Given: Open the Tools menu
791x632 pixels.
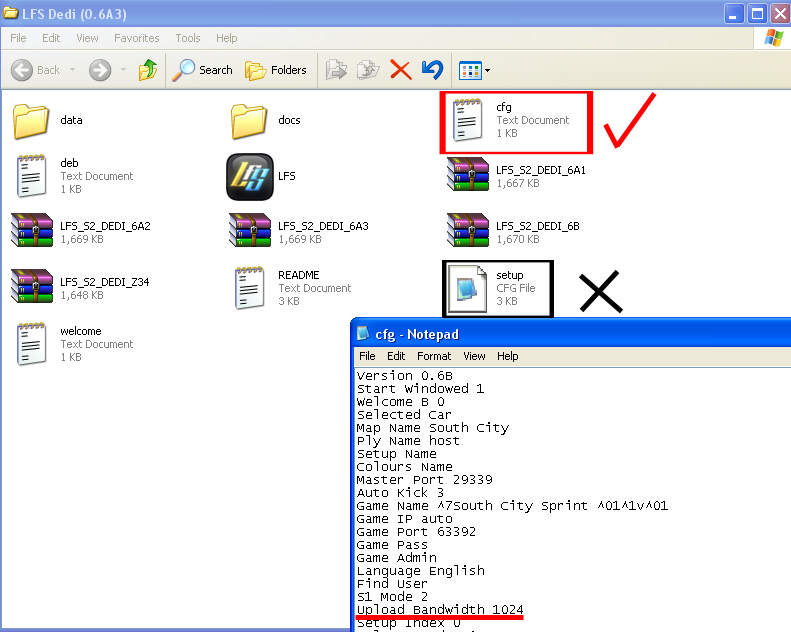Looking at the screenshot, I should coord(188,38).
